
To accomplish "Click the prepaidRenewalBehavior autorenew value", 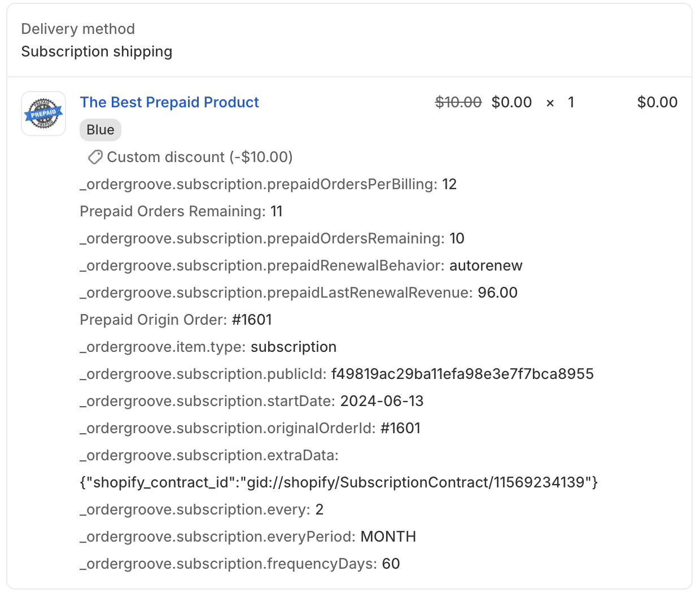I will 486,265.
